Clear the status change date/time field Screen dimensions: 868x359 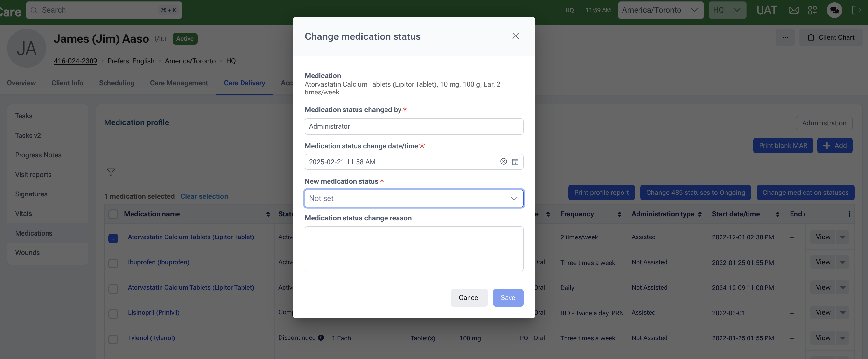(x=503, y=162)
